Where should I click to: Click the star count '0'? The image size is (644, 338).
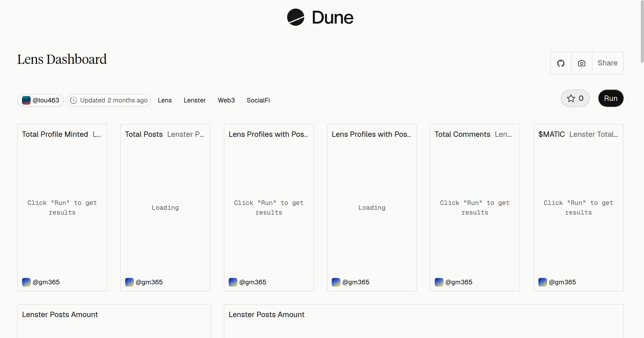click(x=581, y=98)
